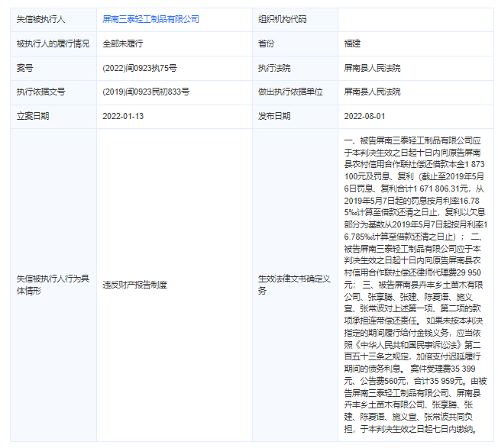This screenshot has height=448, width=498.
Task: Click the 生效法律文书确定义务 label
Action: (294, 285)
